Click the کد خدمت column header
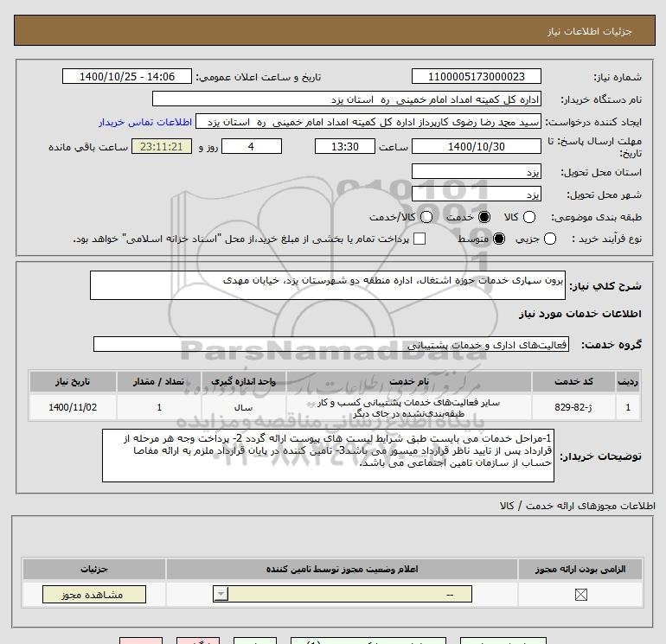 point(573,381)
